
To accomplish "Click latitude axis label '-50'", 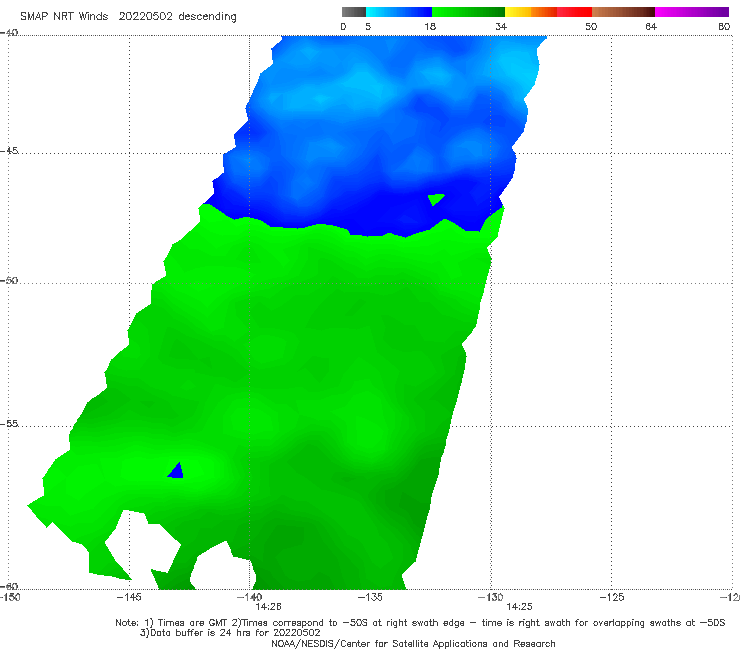I will pos(9,281).
